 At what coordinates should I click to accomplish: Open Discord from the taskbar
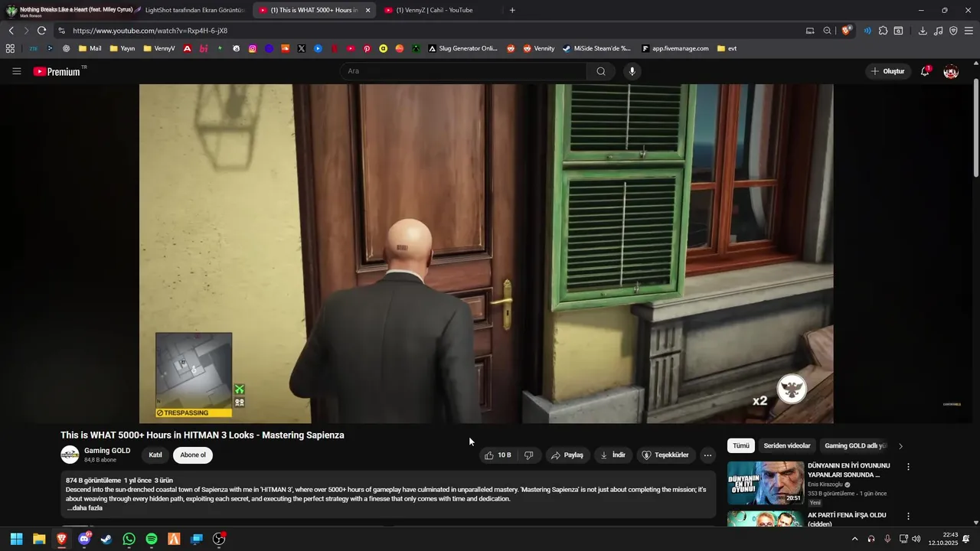pos(84,539)
